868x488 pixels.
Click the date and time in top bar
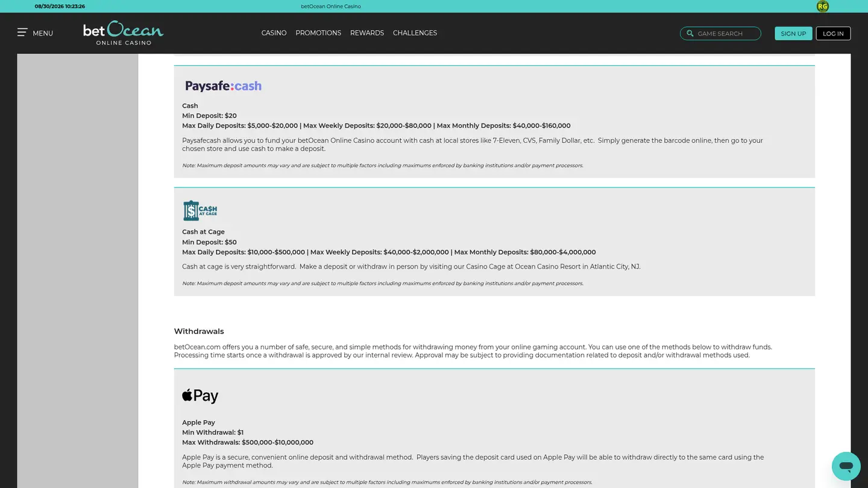tap(60, 6)
